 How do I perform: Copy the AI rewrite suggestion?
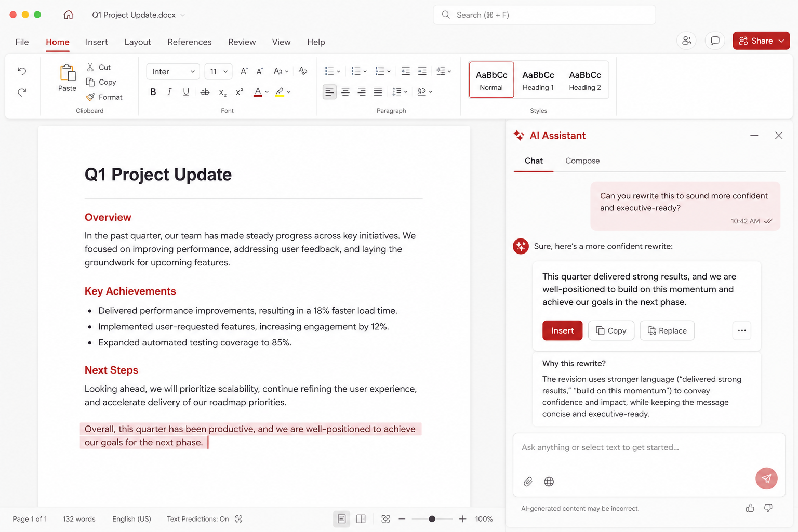[611, 330]
